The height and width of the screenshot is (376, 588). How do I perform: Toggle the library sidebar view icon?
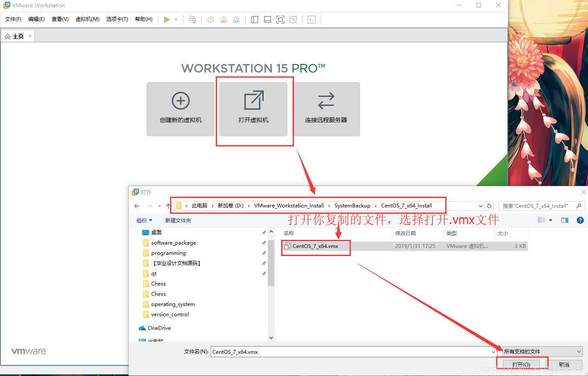[x=255, y=20]
